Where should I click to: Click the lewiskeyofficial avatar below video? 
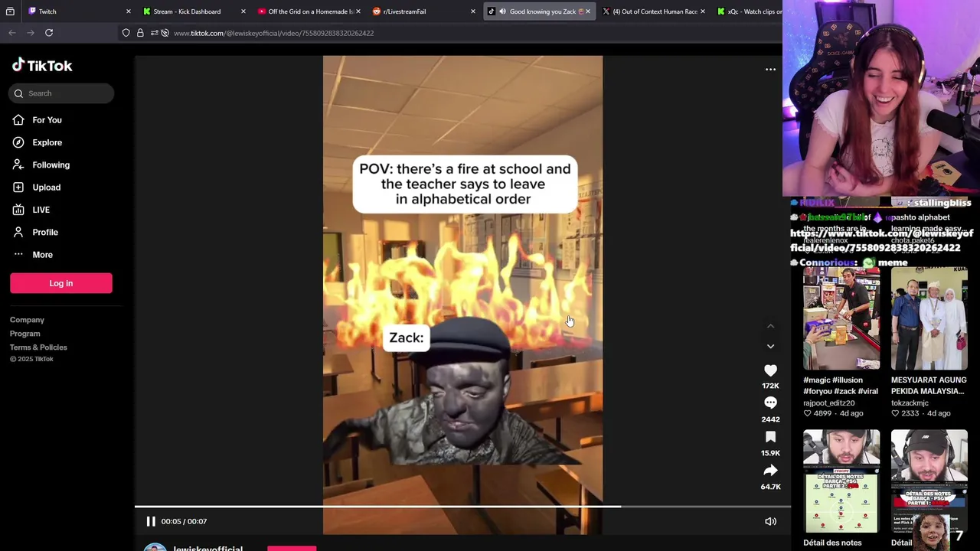click(155, 546)
